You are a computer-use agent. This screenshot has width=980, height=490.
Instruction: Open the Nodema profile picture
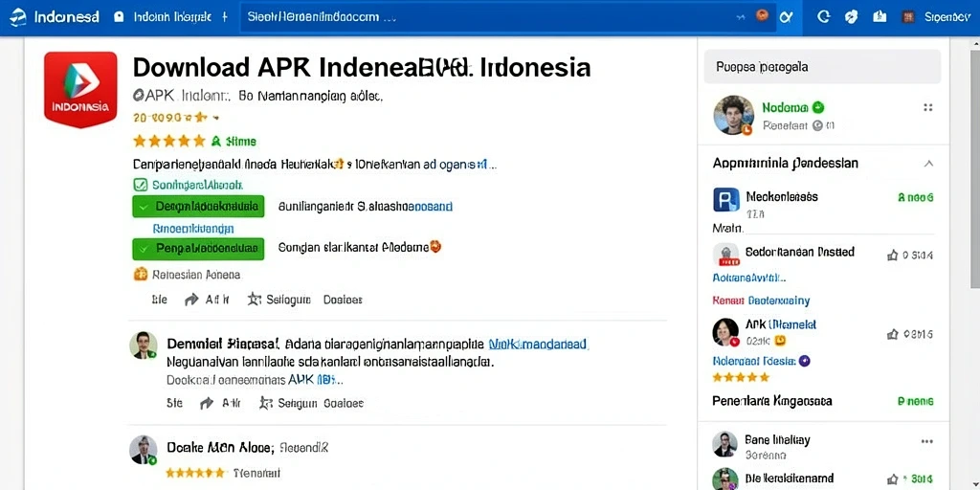pyautogui.click(x=734, y=115)
